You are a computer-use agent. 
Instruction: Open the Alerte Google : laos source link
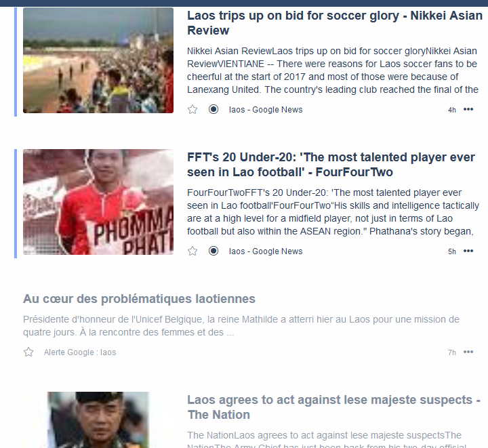click(80, 352)
